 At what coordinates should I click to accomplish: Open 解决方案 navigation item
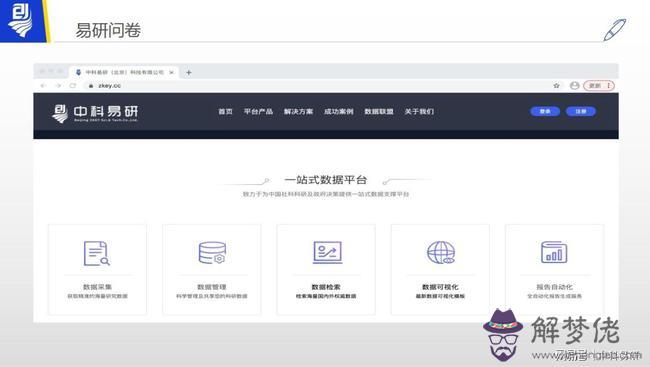coord(298,112)
